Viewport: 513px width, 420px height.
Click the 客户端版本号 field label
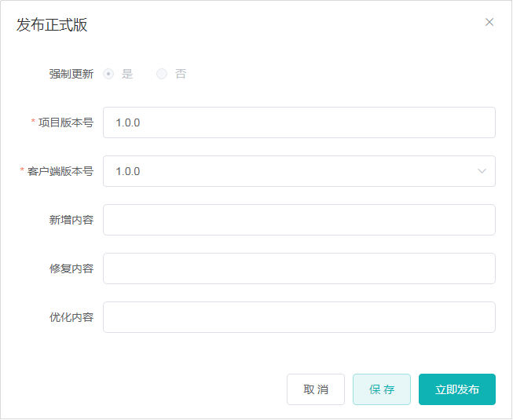[x=60, y=171]
